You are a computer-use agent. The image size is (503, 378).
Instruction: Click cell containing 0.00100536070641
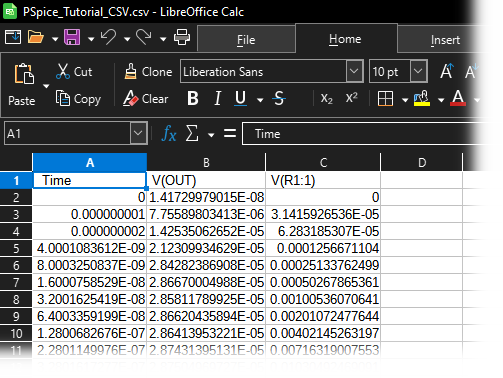point(323,300)
